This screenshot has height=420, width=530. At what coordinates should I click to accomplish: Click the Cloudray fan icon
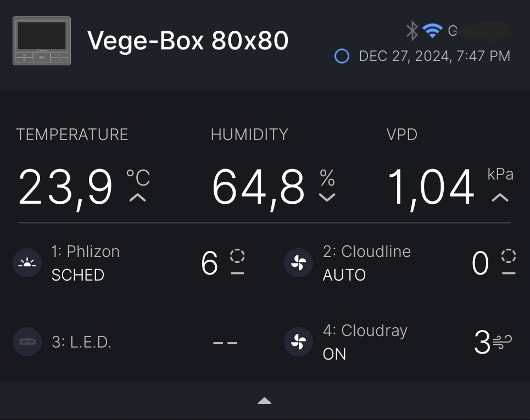tap(298, 343)
